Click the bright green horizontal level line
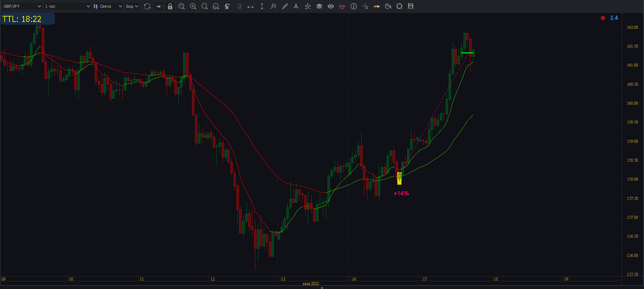Viewport: 644px width, 289px height. 467,52
